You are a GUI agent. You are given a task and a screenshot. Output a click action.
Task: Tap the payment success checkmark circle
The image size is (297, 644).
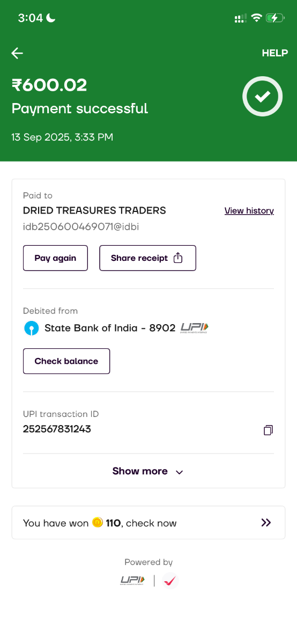262,97
